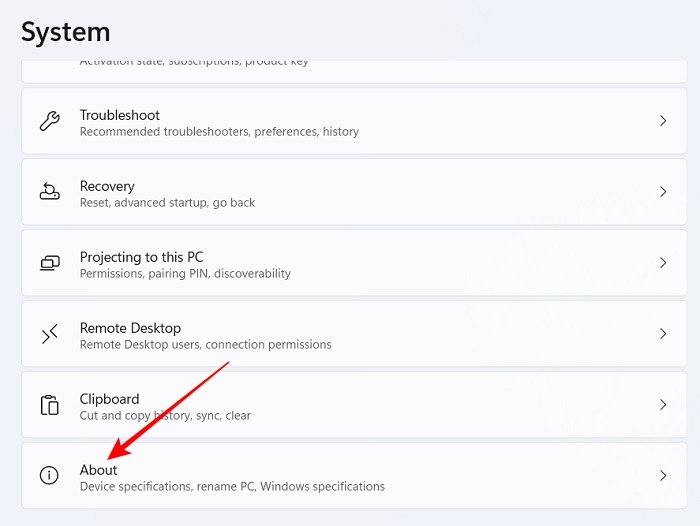The image size is (700, 526).
Task: Click the System page heading
Action: click(x=66, y=32)
